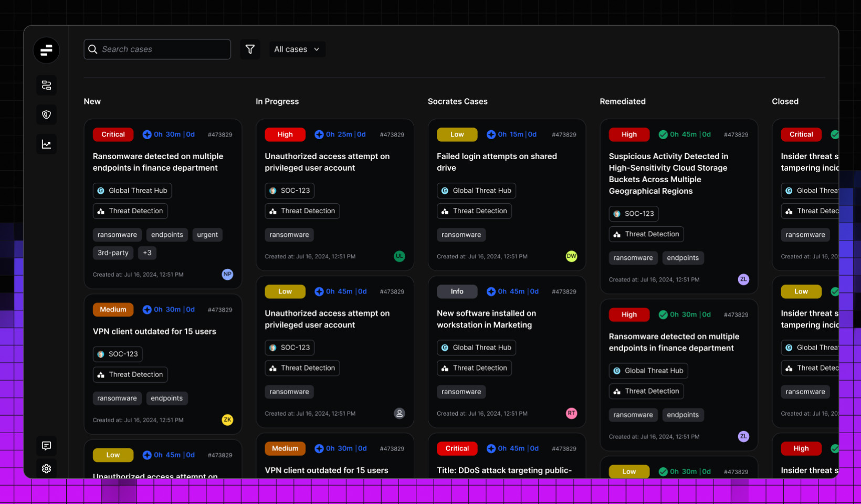Click the green check status on Suspicious Activity card
The width and height of the screenshot is (861, 504).
(663, 134)
